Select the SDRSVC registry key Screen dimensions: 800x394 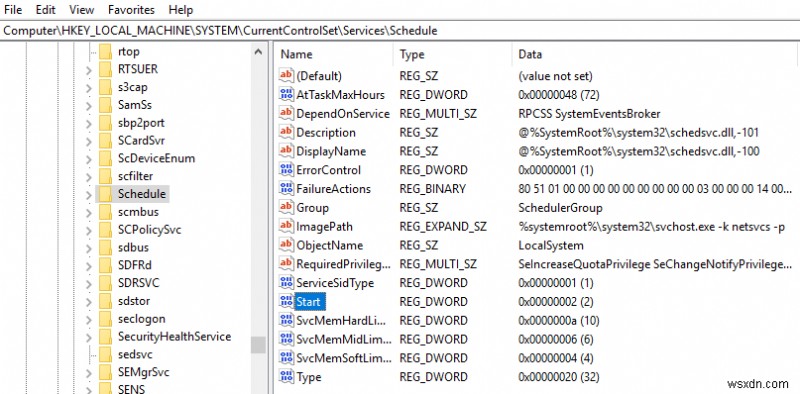pos(138,283)
